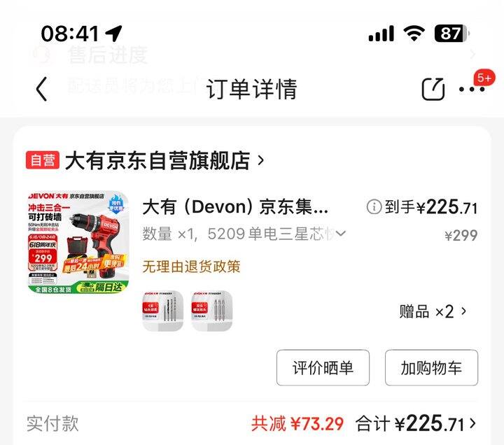Tap the 自营 red badge
This screenshot has width=504, height=445.
point(43,160)
